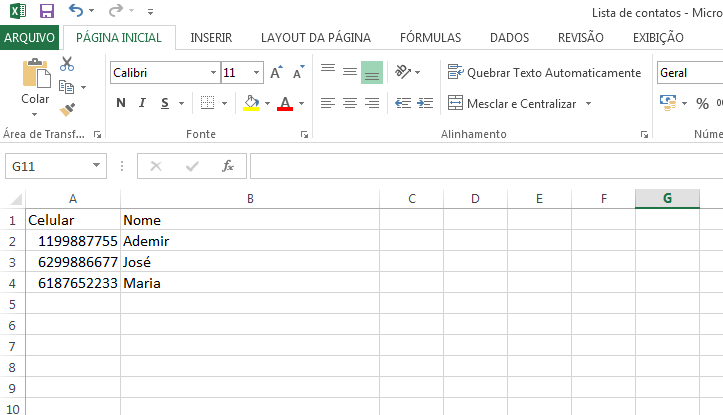723x415 pixels.
Task: Toggle the highlighted bottom align button
Action: (372, 72)
